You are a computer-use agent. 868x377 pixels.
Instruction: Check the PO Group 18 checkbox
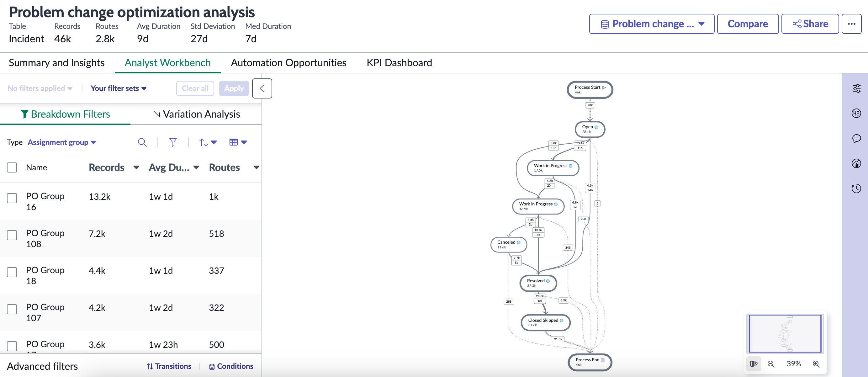(12, 272)
